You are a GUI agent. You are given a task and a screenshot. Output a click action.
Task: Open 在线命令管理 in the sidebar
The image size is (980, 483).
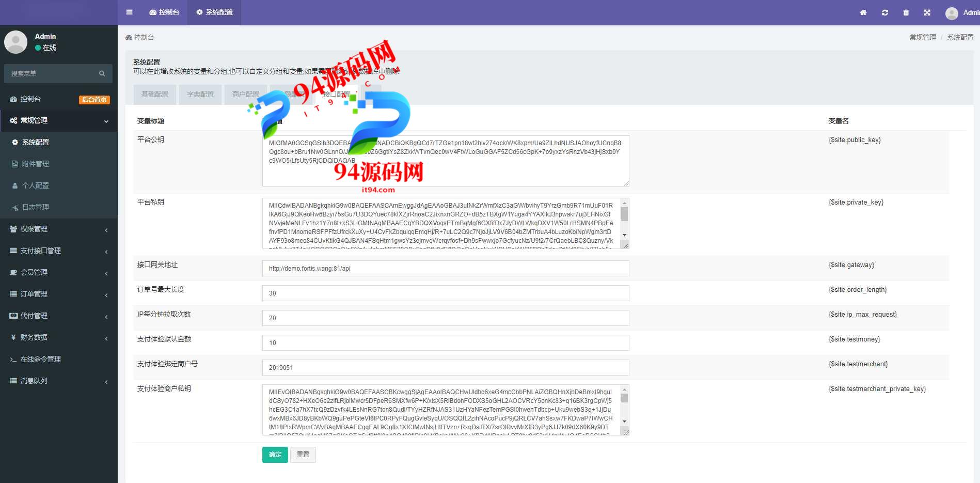[x=59, y=359]
